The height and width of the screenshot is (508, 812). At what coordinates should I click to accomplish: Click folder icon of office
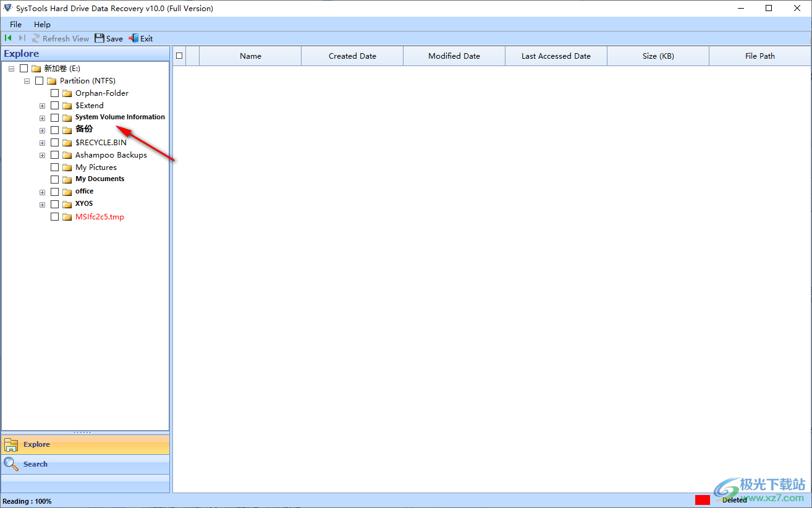coord(67,192)
